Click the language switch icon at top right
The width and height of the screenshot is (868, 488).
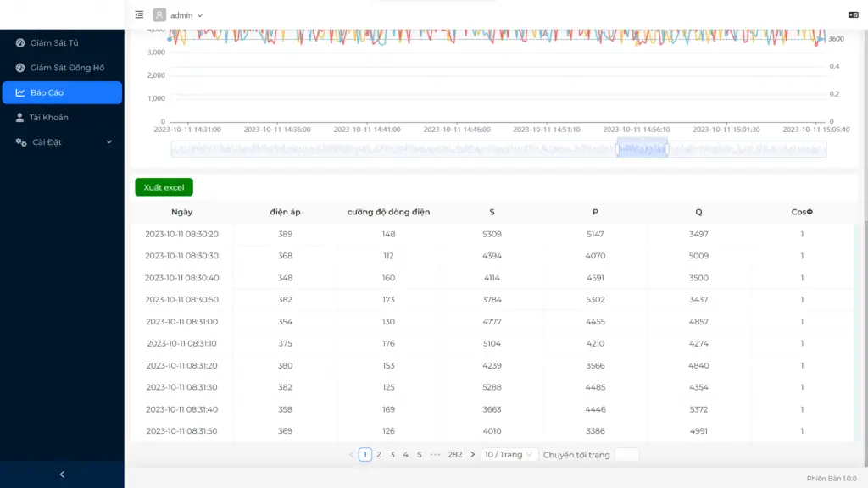(853, 14)
